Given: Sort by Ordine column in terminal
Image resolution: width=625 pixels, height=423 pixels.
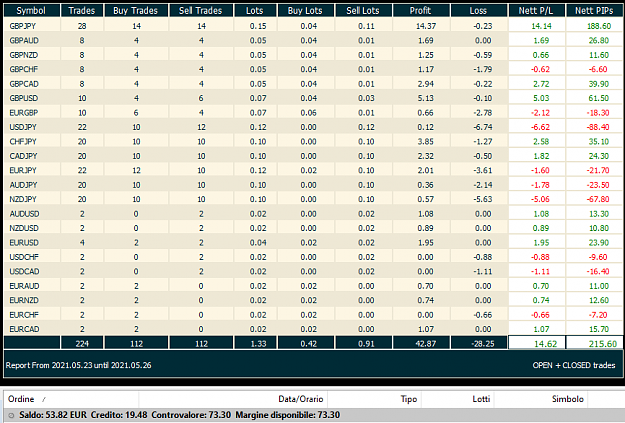Looking at the screenshot, I should [x=21, y=399].
